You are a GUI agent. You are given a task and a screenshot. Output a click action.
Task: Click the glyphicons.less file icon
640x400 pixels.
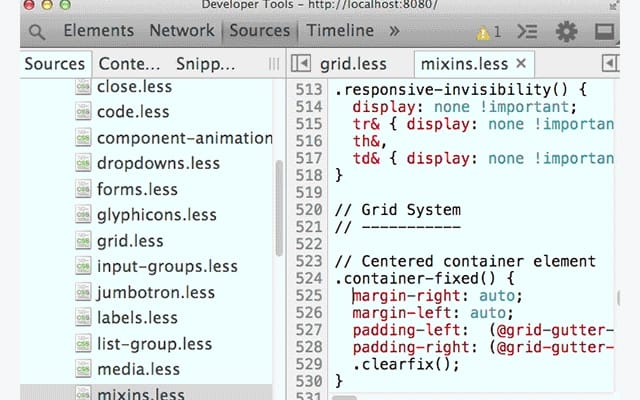click(83, 215)
